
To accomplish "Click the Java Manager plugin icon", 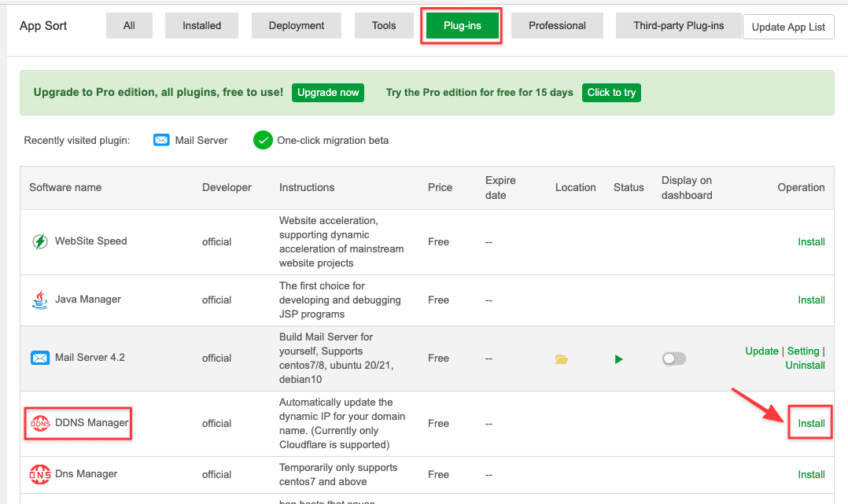I will tap(39, 300).
